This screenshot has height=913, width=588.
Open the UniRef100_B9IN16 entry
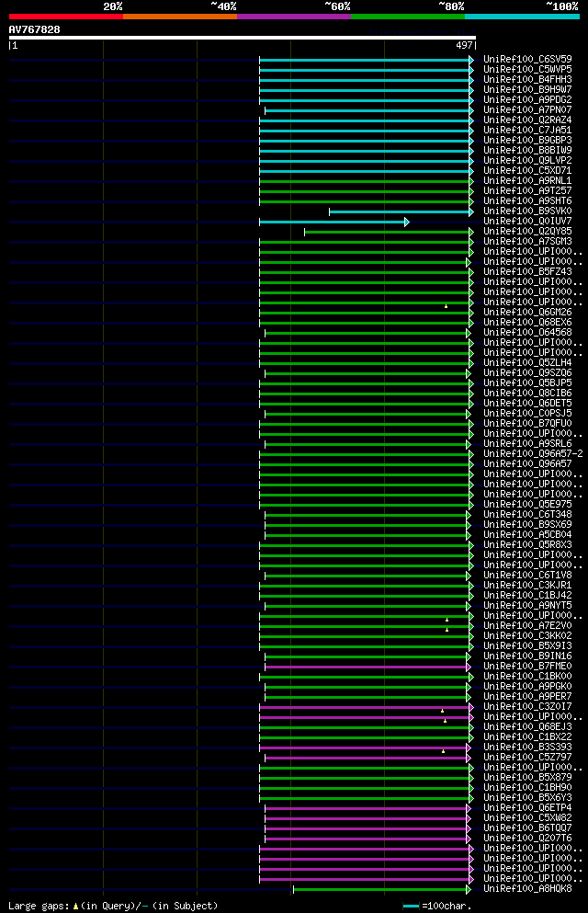pyautogui.click(x=527, y=656)
